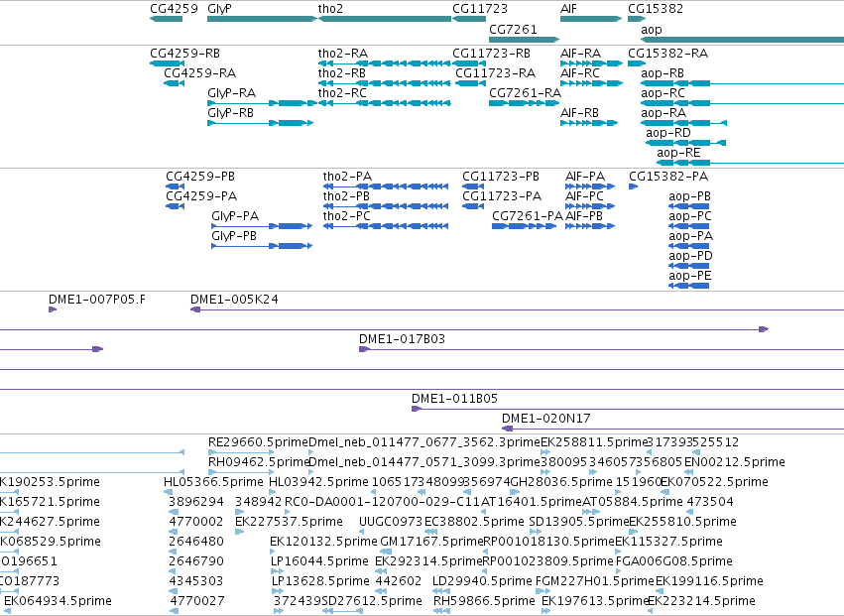This screenshot has height=616, width=844.
Task: Select transcript CG4259-RB
Action: [184, 54]
